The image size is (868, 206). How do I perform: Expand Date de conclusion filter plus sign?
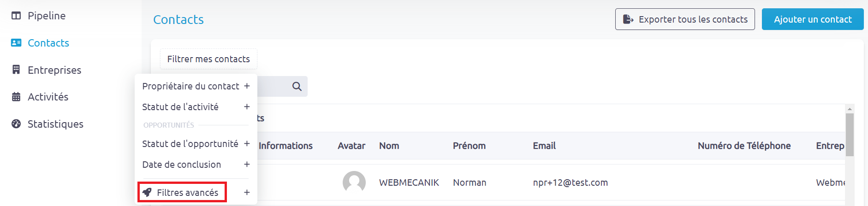(247, 165)
